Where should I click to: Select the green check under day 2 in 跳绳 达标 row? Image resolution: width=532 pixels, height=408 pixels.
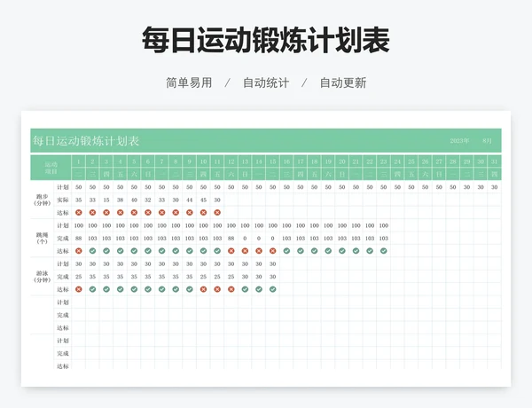point(92,251)
